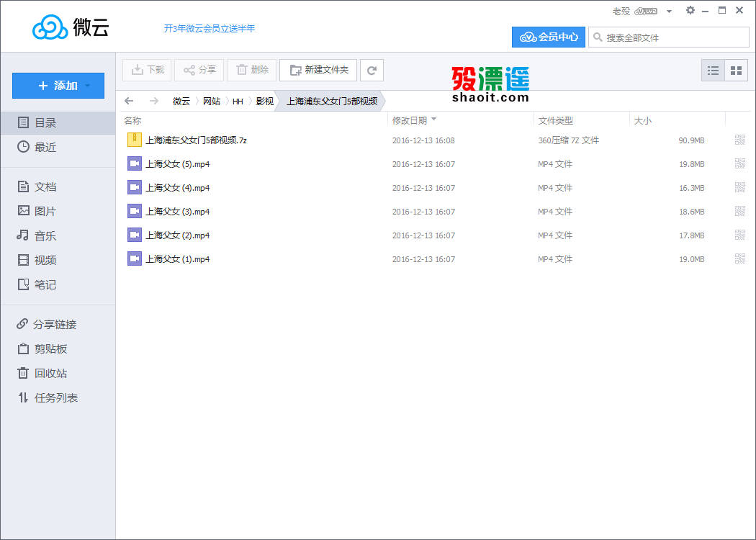Click the 7z archive file icon
This screenshot has height=540, width=756.
[135, 140]
